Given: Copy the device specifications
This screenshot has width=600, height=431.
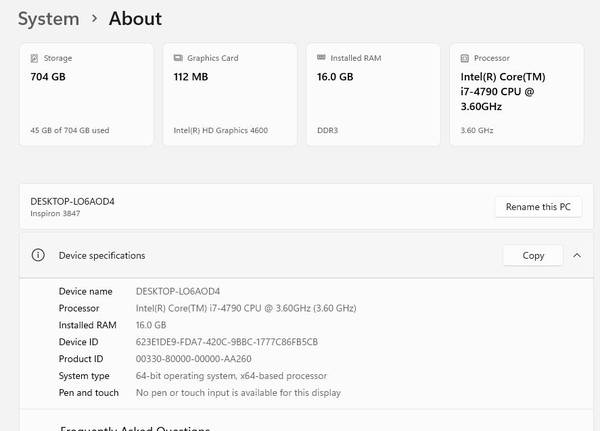Looking at the screenshot, I should pos(533,255).
